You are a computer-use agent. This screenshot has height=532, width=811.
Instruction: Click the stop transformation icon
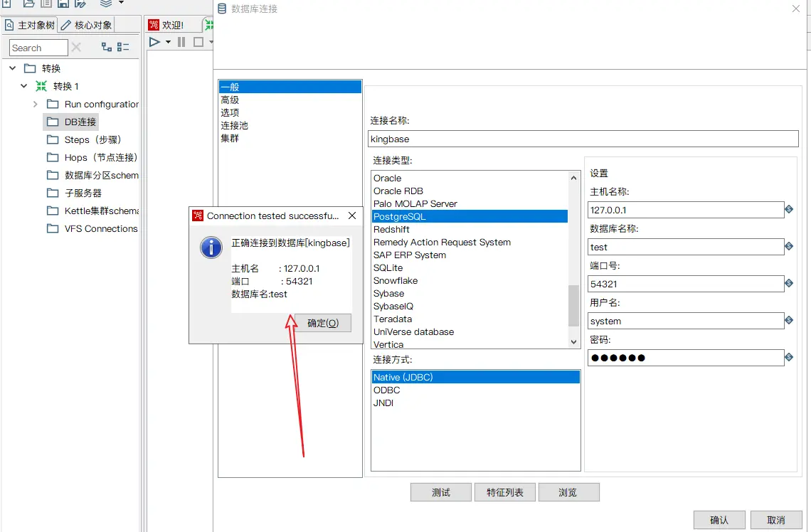point(198,42)
